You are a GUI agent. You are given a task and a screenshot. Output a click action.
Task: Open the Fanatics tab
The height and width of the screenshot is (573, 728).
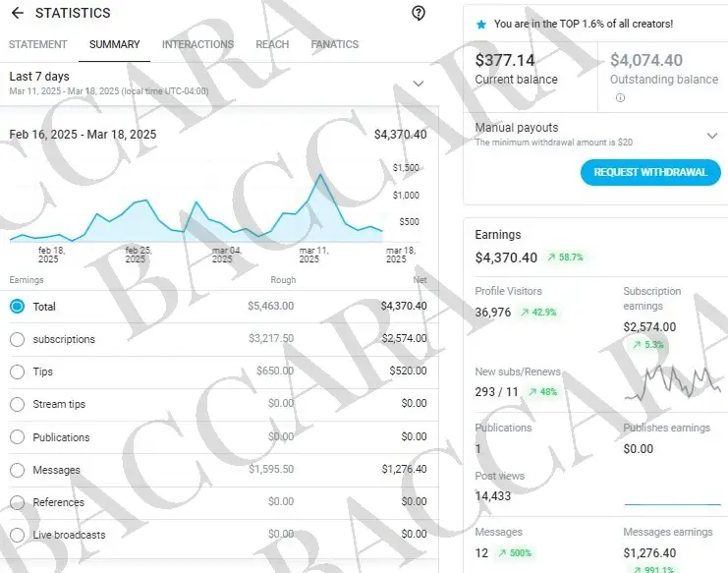[x=334, y=44]
